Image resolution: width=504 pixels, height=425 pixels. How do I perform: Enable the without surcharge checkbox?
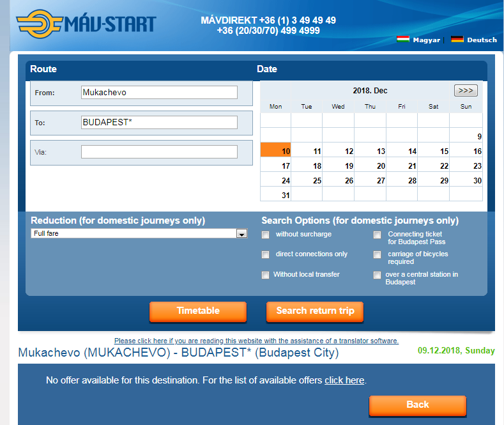tap(266, 235)
